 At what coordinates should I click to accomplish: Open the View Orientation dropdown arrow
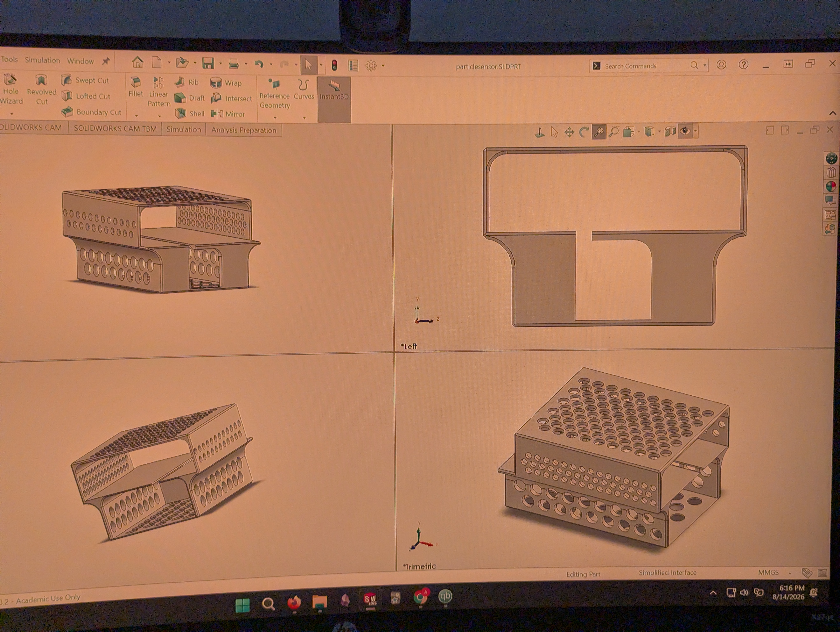click(639, 132)
